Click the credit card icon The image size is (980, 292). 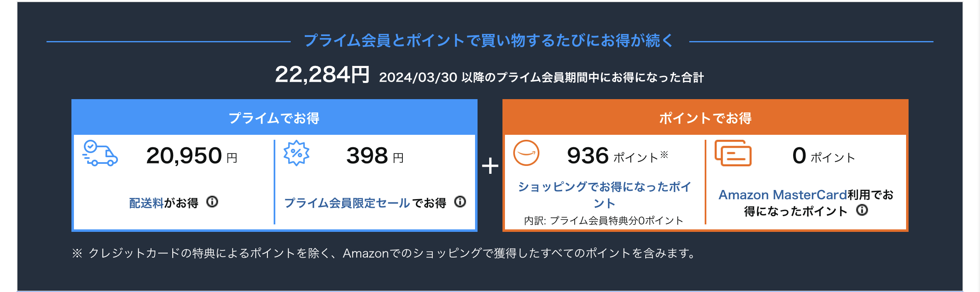point(733,153)
